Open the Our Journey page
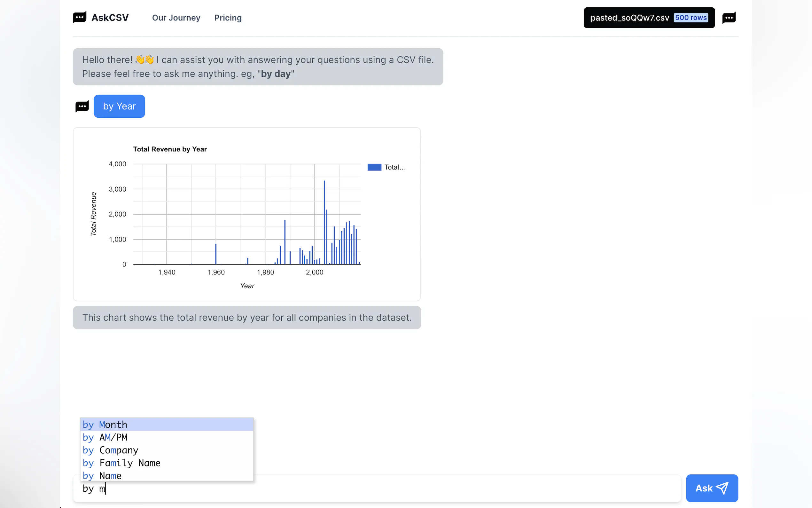 (x=176, y=18)
